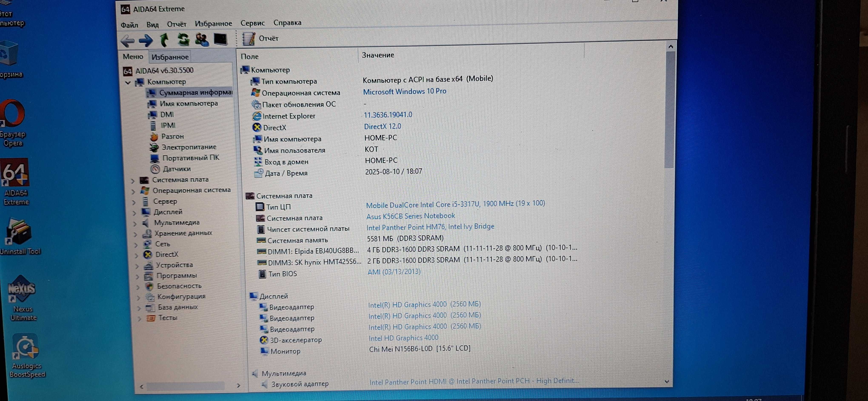Collapse the Компьютер tree node
The width and height of the screenshot is (868, 401).
click(x=128, y=82)
